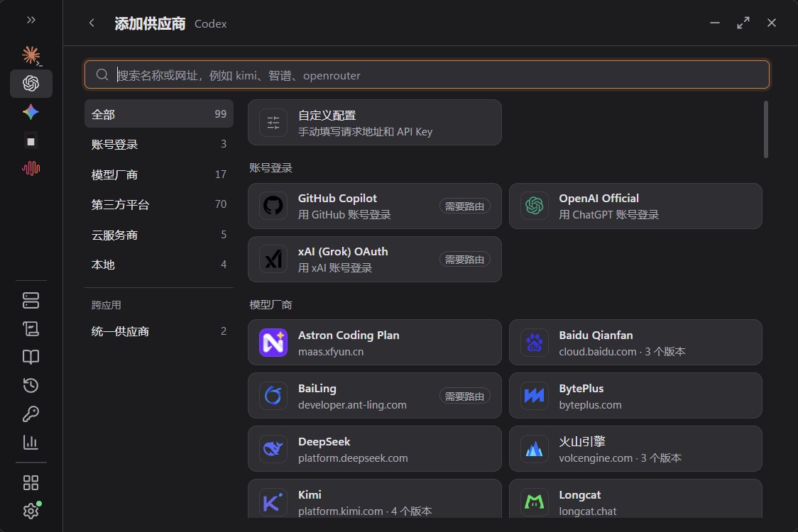Open the bar chart statistics icon
Viewport: 798px width, 532px height.
click(x=31, y=442)
